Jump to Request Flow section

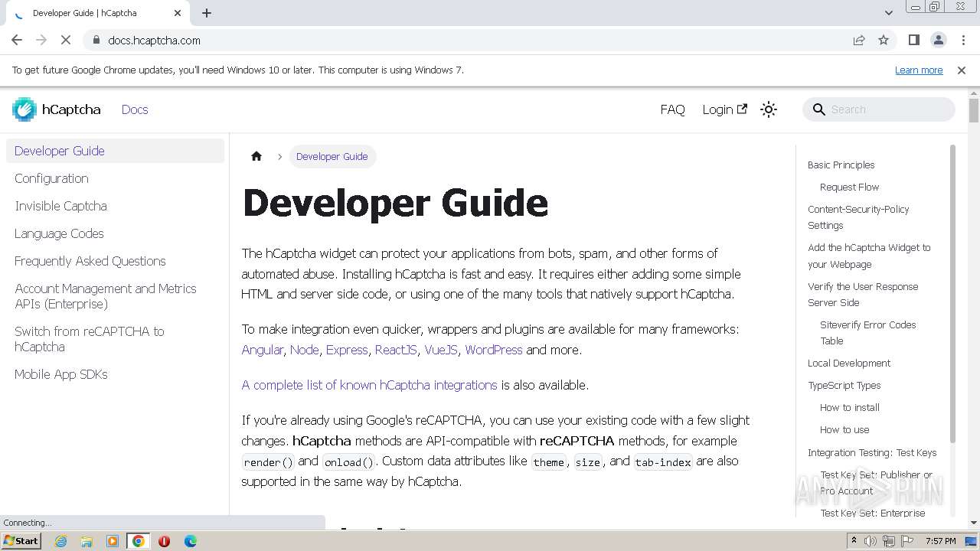tap(849, 187)
